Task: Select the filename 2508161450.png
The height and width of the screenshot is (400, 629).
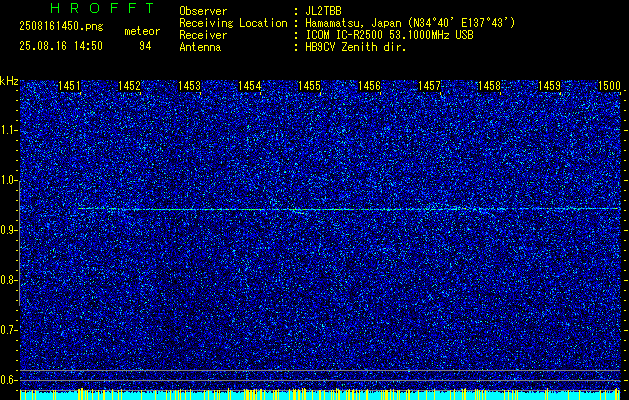Action: (x=61, y=26)
